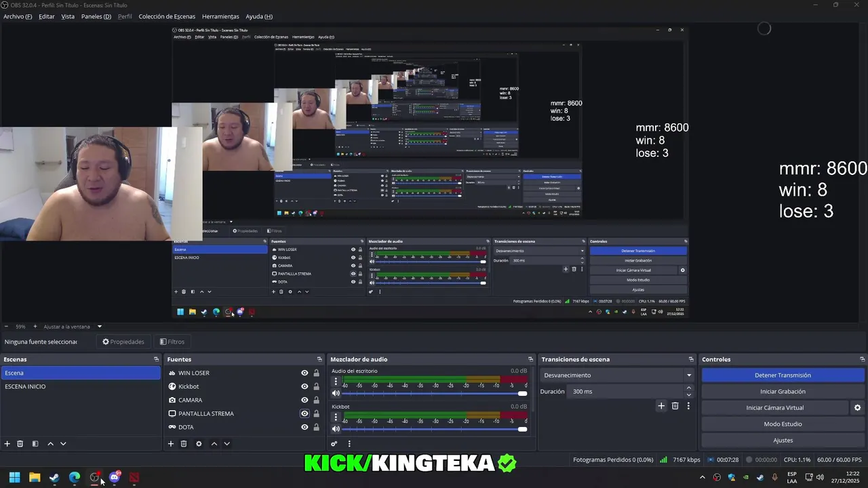This screenshot has width=868, height=488.
Task: Hide DOTA source with eye icon
Action: coord(304,427)
